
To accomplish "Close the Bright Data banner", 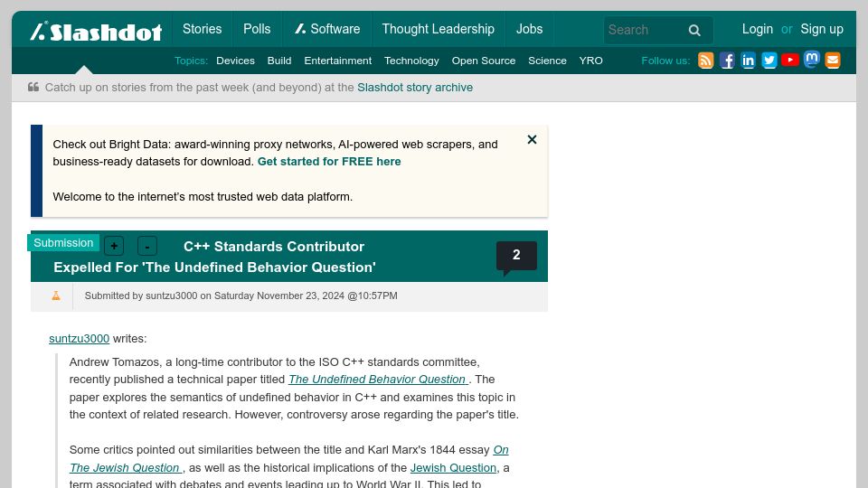I will [x=532, y=139].
